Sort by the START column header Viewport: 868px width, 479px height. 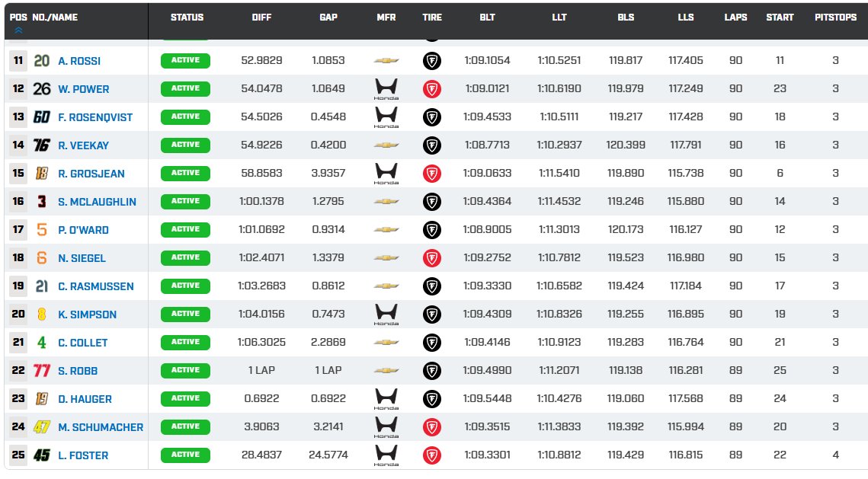[780, 18]
